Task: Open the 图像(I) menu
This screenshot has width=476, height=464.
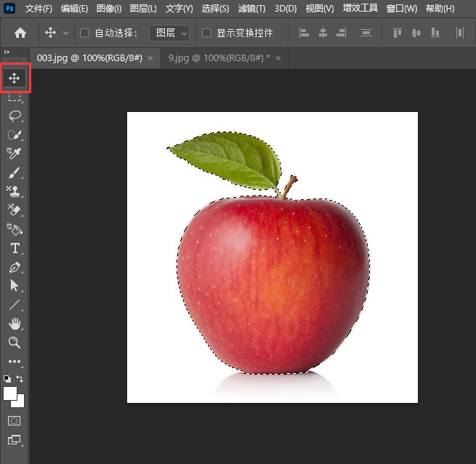Action: pos(109,9)
